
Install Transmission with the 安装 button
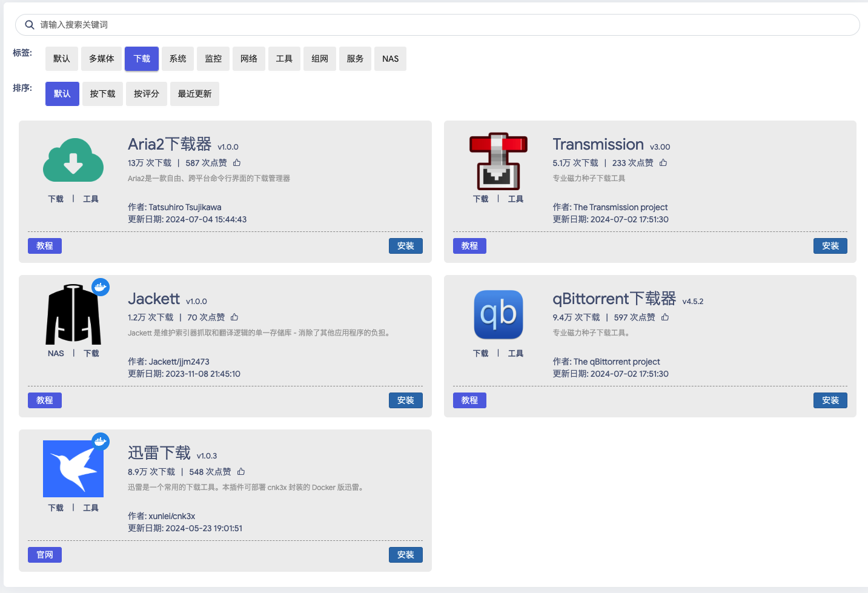pyautogui.click(x=830, y=245)
